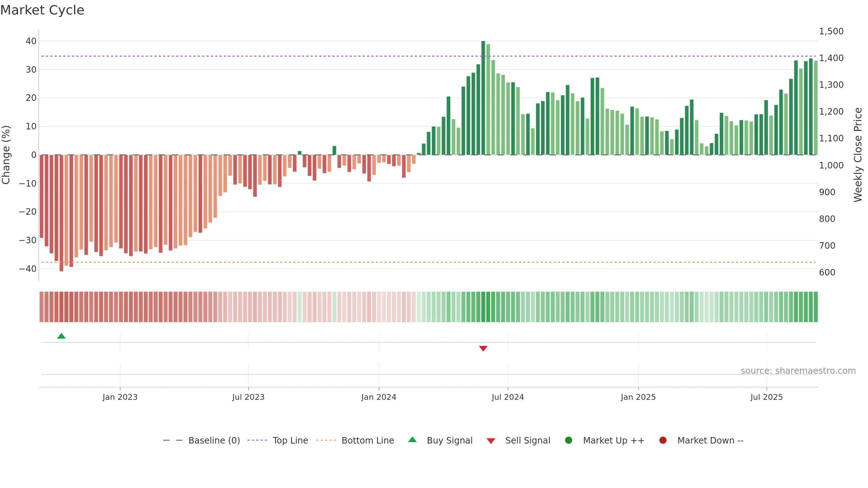Screen dimensions: 868x488
Task: Toggle the Baseline (0) legend entry
Action: (201, 440)
